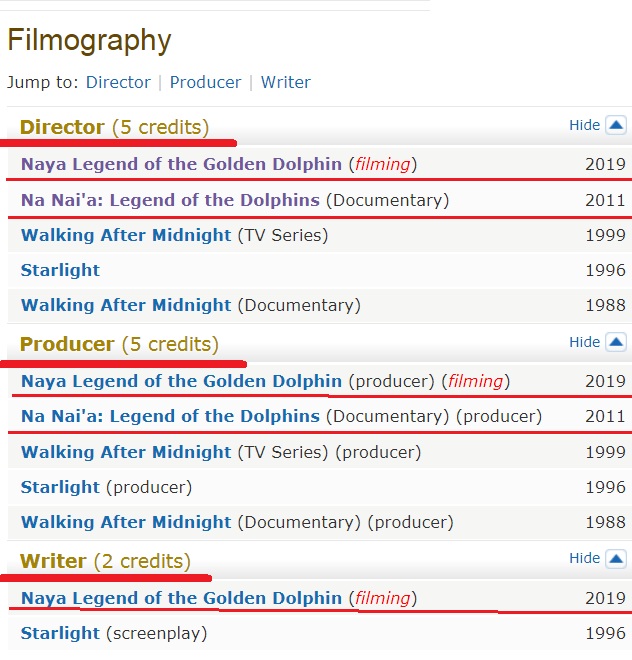Open Walking After Midnight TV Series under Producer
Viewport: 632px width, 660px height.
(126, 452)
